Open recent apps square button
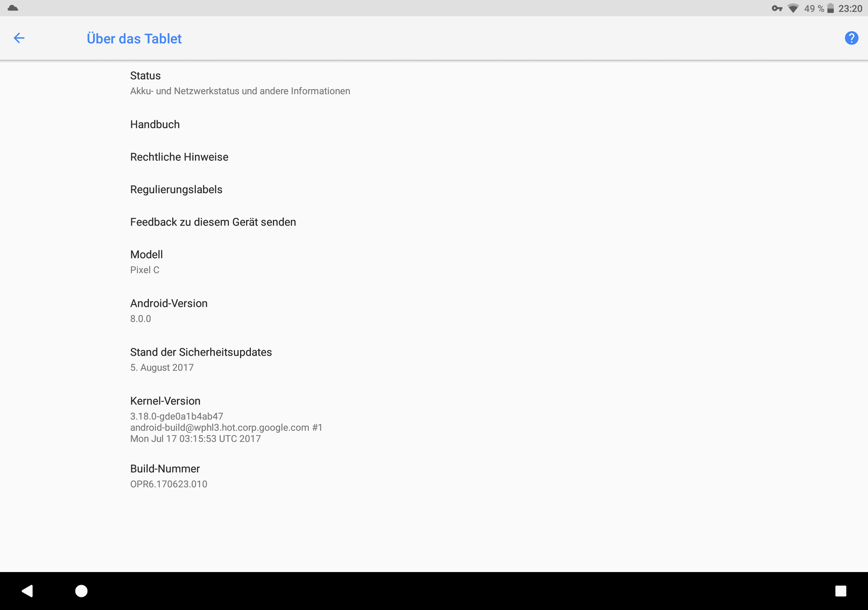 [x=840, y=591]
